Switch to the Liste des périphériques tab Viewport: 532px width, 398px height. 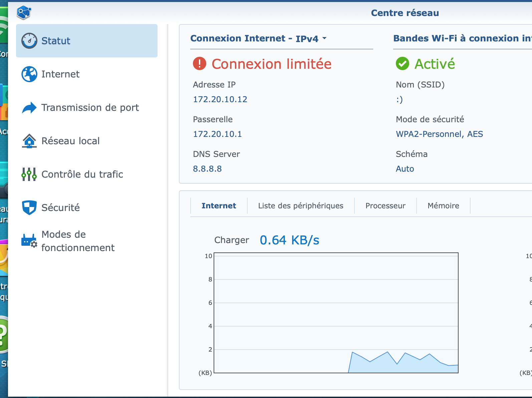tap(301, 206)
